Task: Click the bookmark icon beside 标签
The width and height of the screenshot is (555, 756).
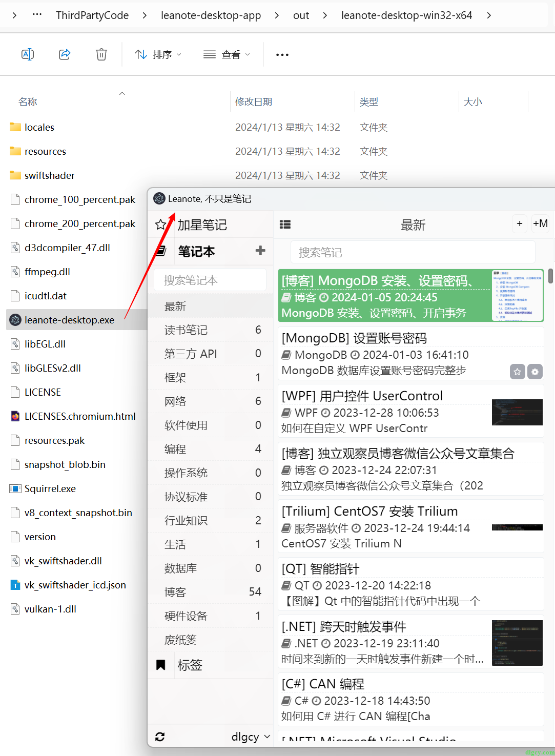Action: point(160,665)
